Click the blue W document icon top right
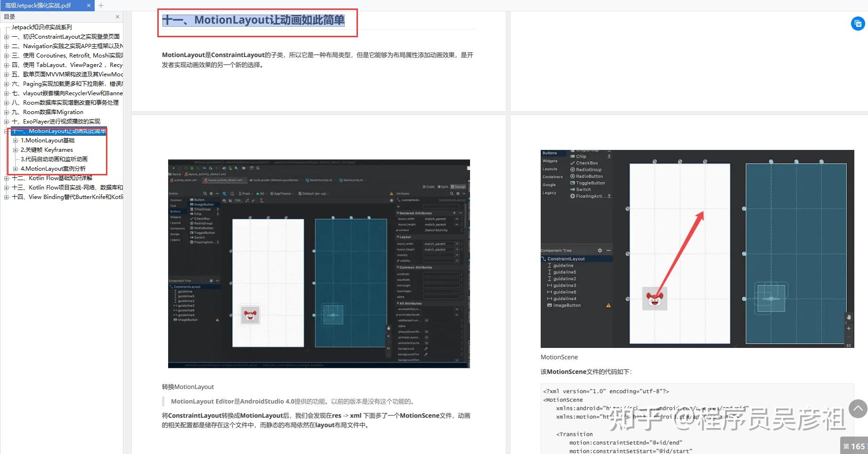 [x=857, y=24]
